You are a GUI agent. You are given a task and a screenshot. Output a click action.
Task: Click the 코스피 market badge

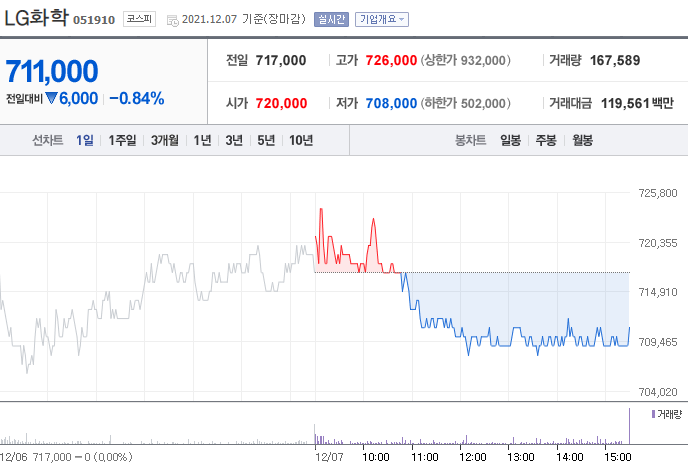139,19
